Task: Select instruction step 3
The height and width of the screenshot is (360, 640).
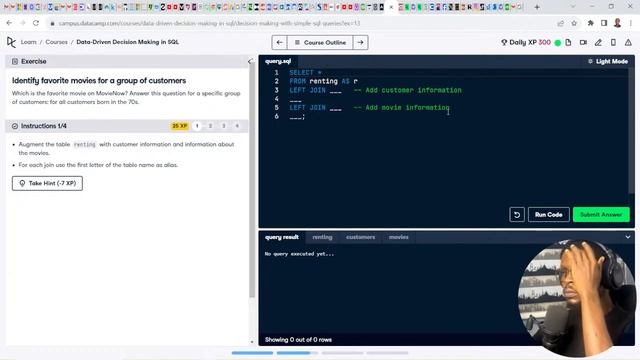Action: pos(224,126)
